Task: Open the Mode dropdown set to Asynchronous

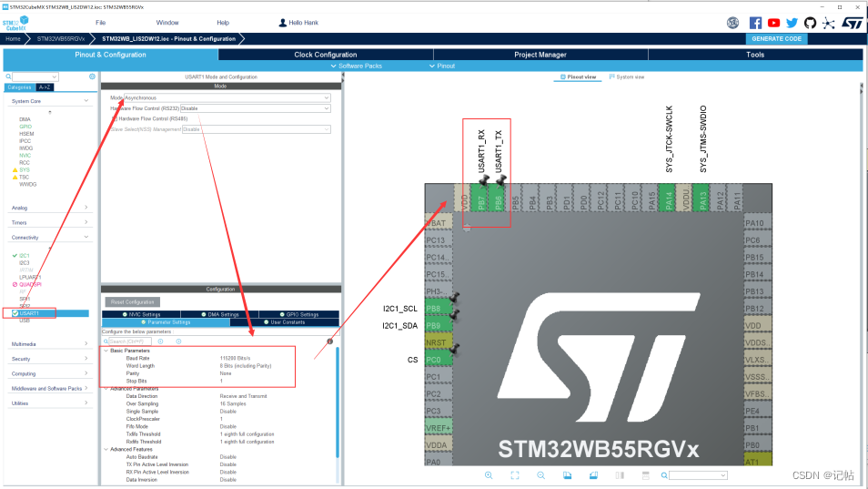Action: (227, 97)
